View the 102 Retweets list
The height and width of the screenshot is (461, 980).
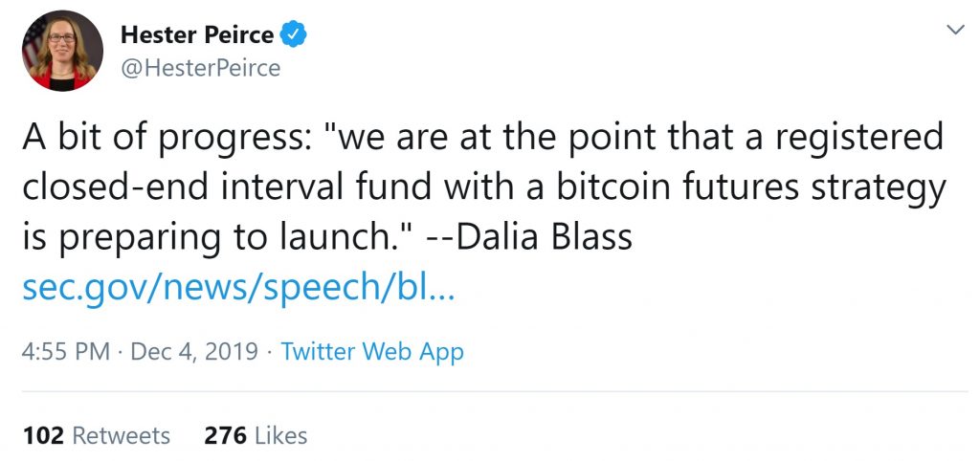coord(96,436)
